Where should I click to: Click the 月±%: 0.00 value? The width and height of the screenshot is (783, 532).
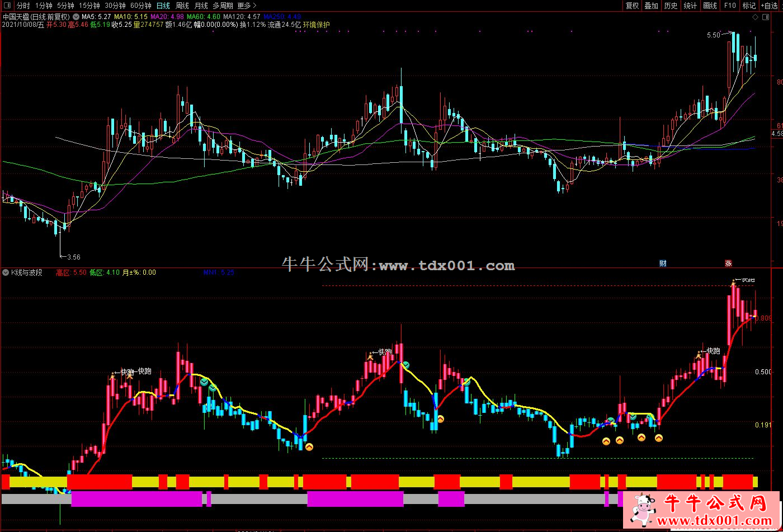[x=139, y=272]
